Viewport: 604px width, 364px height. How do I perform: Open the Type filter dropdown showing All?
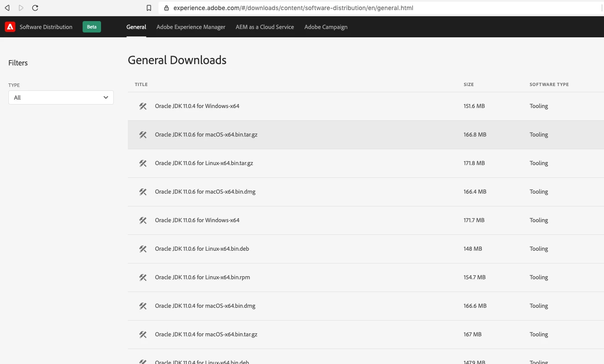pyautogui.click(x=61, y=97)
